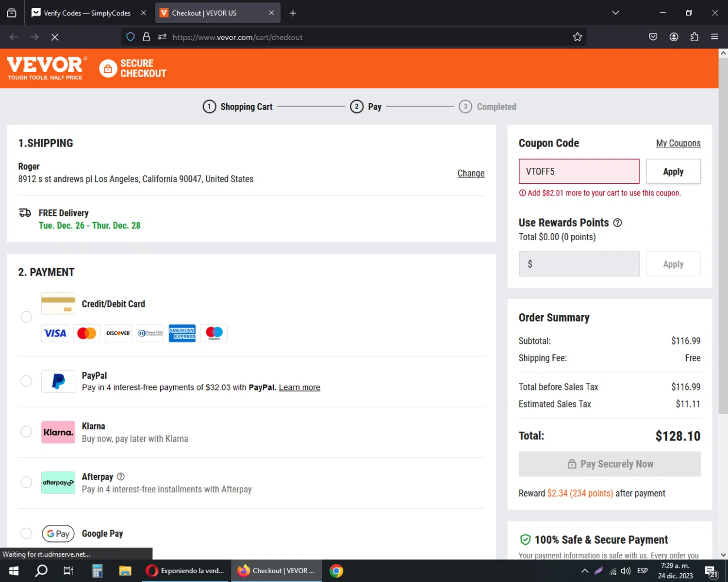This screenshot has height=582, width=728.
Task: Open the Calculator app from the taskbar
Action: [98, 571]
